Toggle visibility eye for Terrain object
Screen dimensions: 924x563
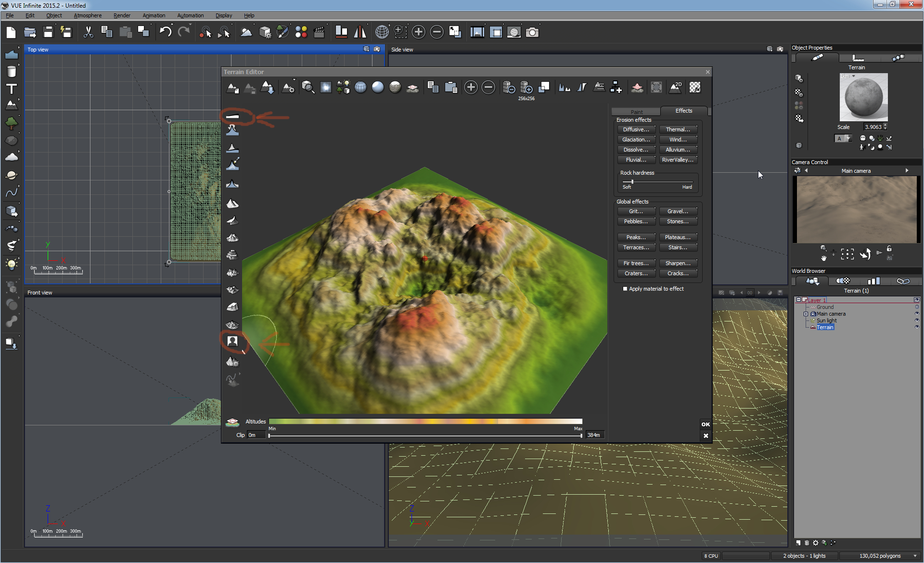917,327
